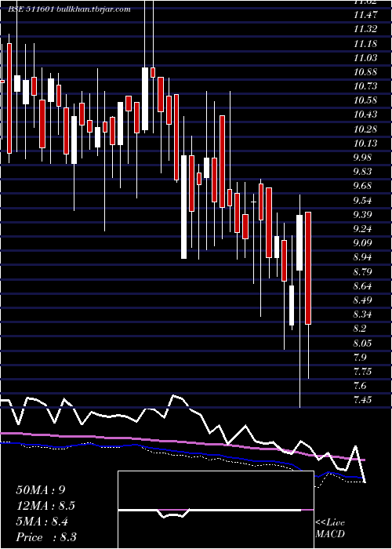Click the 11.47 price axis label
The width and height of the screenshot is (392, 549).
(365, 15)
